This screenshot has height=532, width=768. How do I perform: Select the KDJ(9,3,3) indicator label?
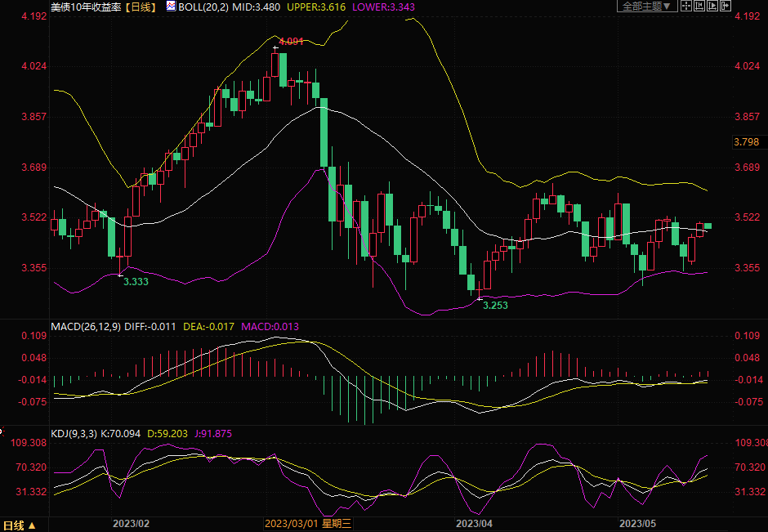[74, 433]
